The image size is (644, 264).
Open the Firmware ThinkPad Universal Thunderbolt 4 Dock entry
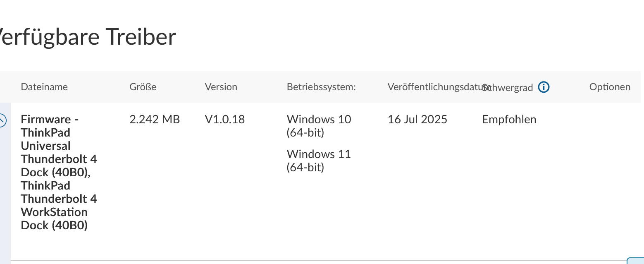click(x=59, y=172)
